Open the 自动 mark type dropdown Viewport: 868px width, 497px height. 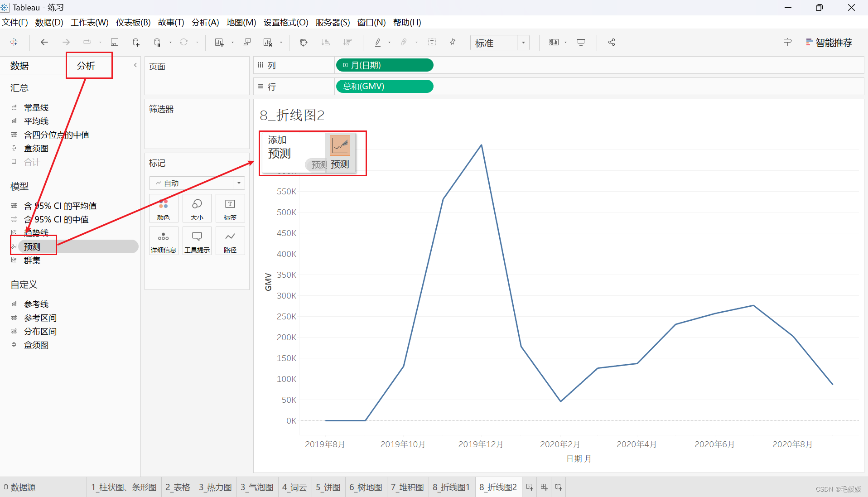[x=197, y=183]
